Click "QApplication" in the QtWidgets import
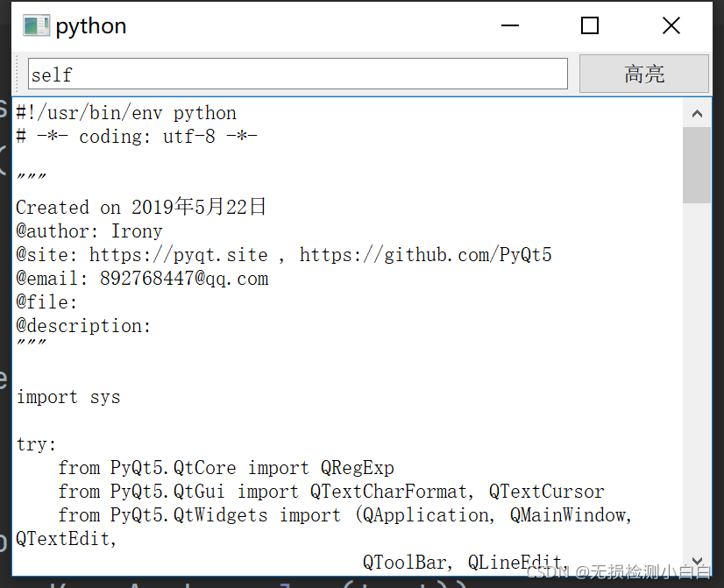724x588 pixels. click(x=428, y=515)
